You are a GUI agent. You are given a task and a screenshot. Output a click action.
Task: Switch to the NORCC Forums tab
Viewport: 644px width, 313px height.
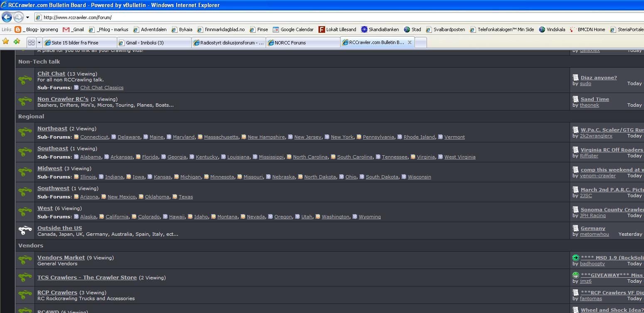pyautogui.click(x=303, y=42)
